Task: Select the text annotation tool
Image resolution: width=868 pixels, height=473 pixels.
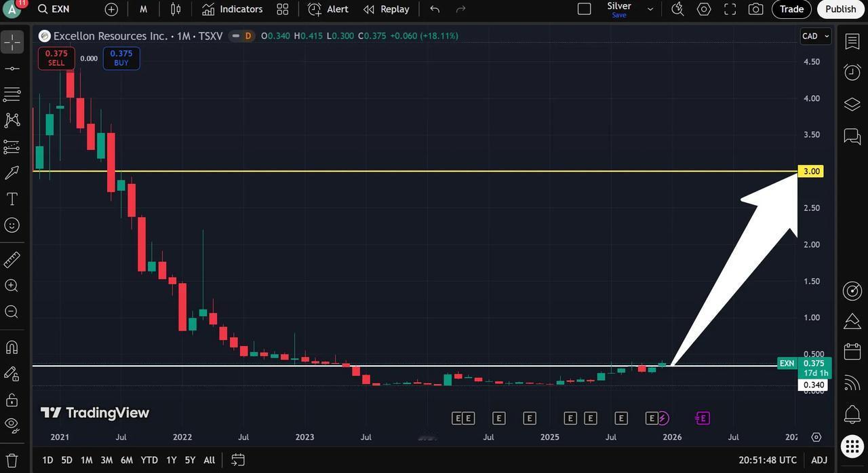Action: [12, 199]
